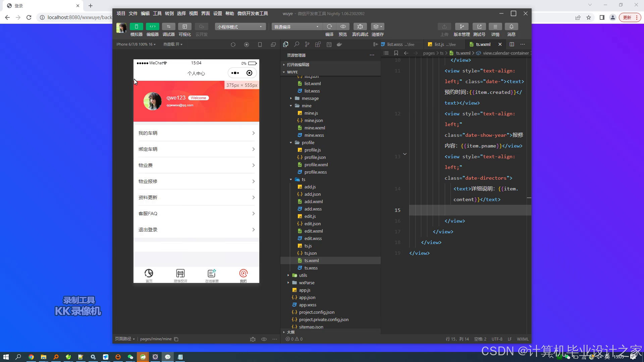Open real device debugging
This screenshot has height=362, width=644.
point(360,27)
